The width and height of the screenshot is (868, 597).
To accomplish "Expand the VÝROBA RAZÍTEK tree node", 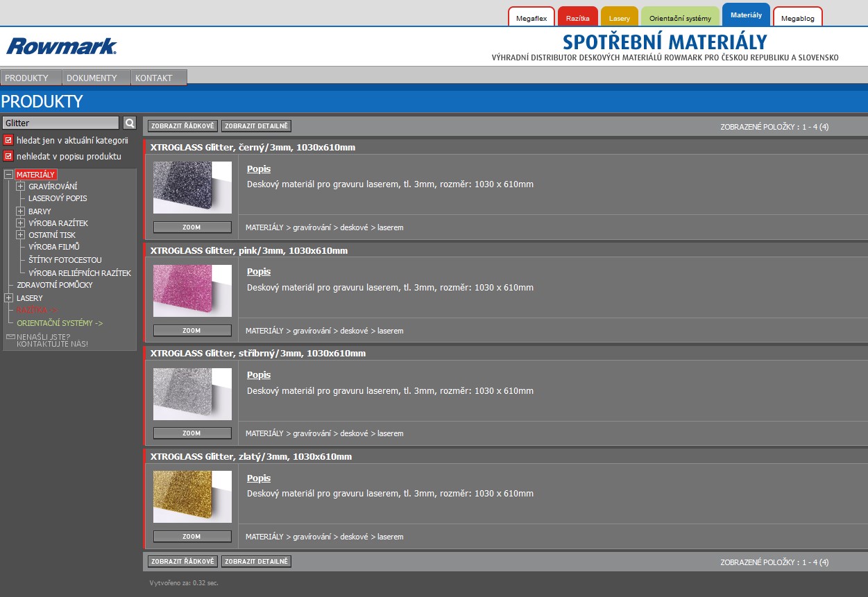I will click(x=21, y=223).
